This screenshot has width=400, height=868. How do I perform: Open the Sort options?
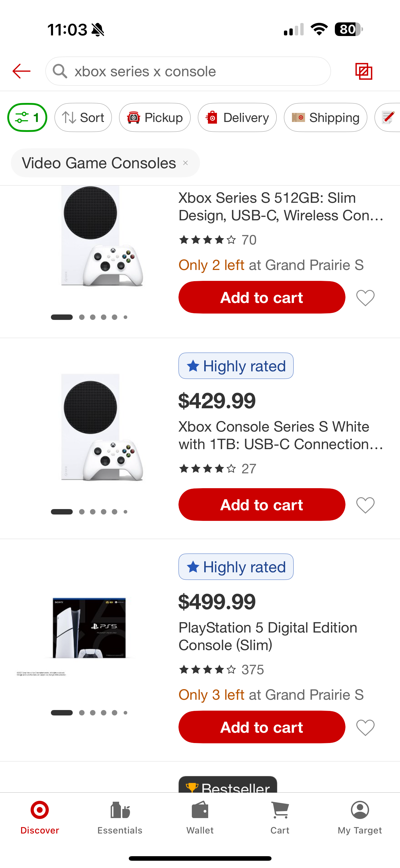pos(83,118)
